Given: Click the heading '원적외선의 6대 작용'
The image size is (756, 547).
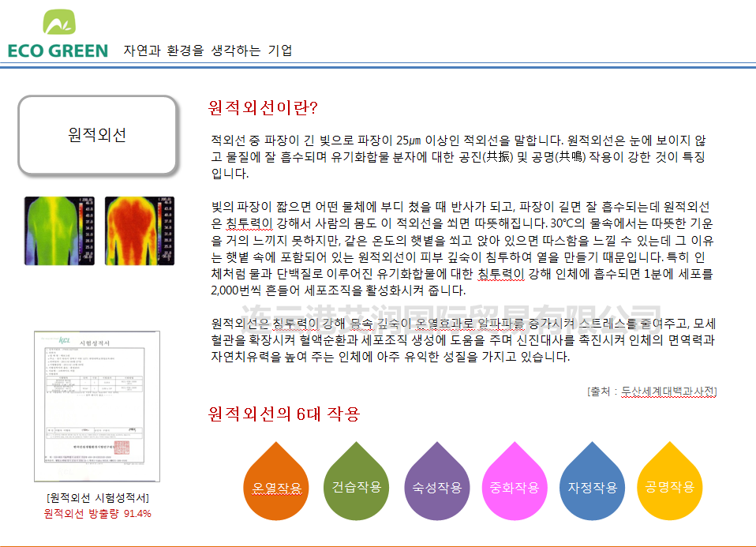Looking at the screenshot, I should [x=284, y=414].
